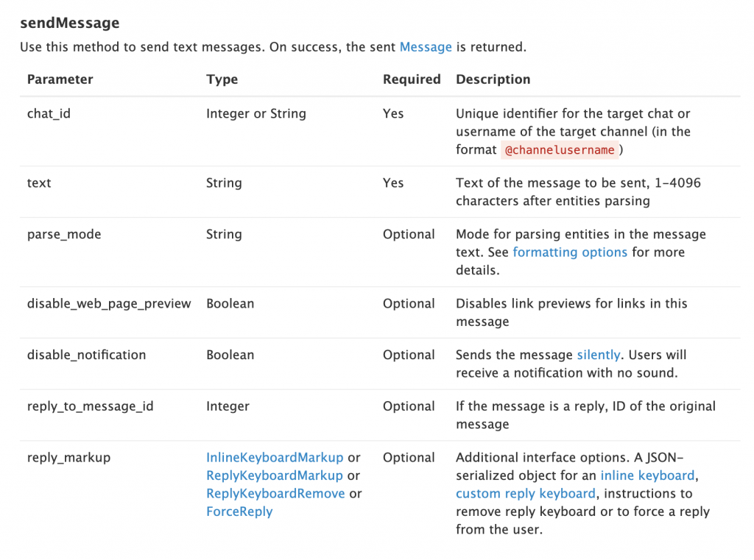754x560 pixels.
Task: Open the InlineKeyboardMarkup type link
Action: coord(275,458)
